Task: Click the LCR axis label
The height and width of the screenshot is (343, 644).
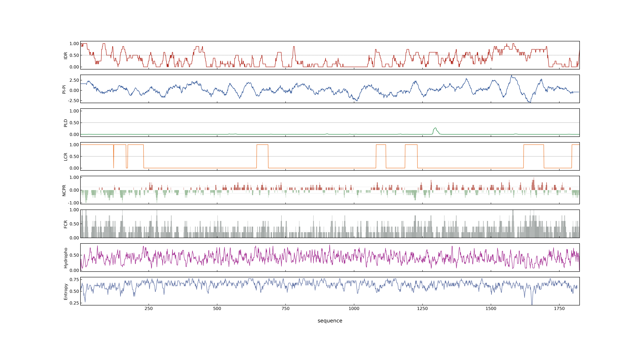Action: [66, 157]
